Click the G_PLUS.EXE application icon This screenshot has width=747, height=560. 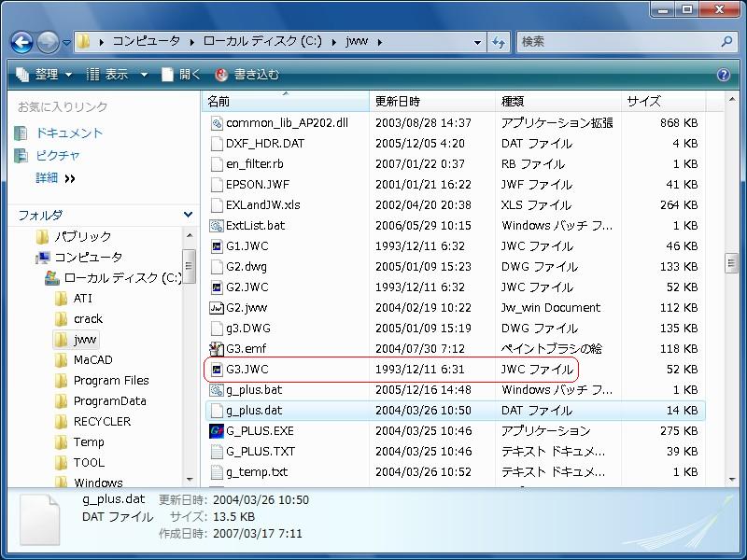(217, 431)
